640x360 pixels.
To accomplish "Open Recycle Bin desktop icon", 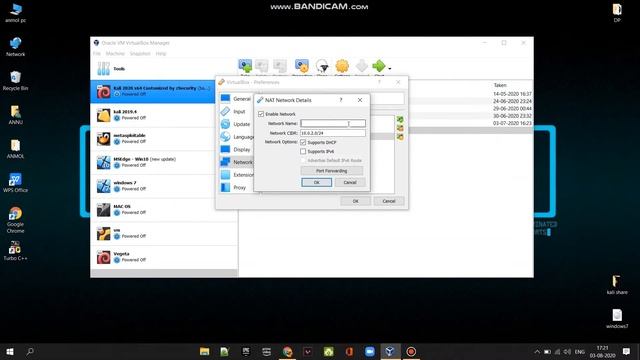I will tap(15, 81).
